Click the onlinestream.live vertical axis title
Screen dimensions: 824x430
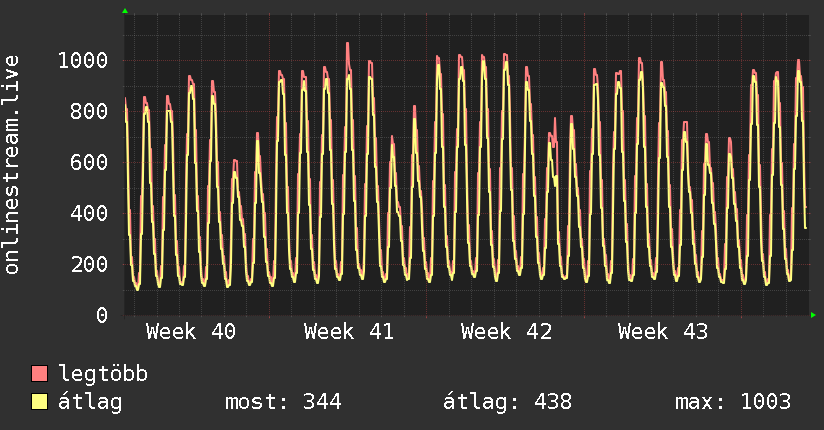[x=12, y=165]
